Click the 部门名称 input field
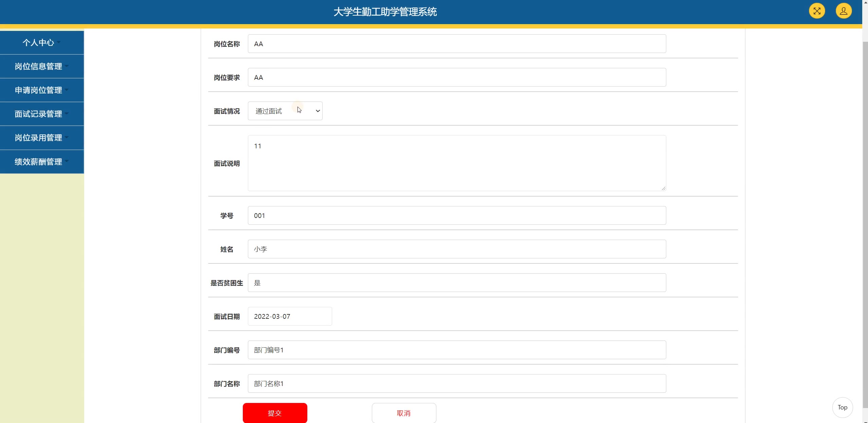Screen dimensions: 868x423 point(457,384)
